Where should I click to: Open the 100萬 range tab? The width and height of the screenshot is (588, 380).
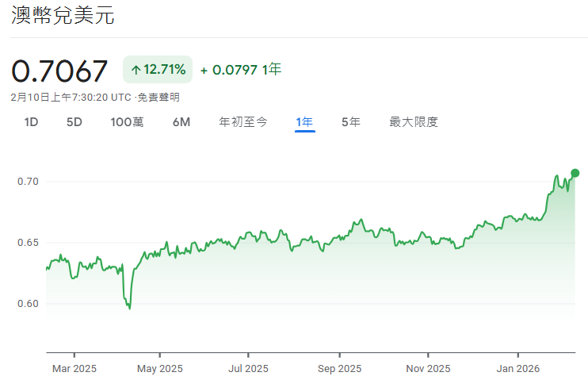tap(127, 122)
